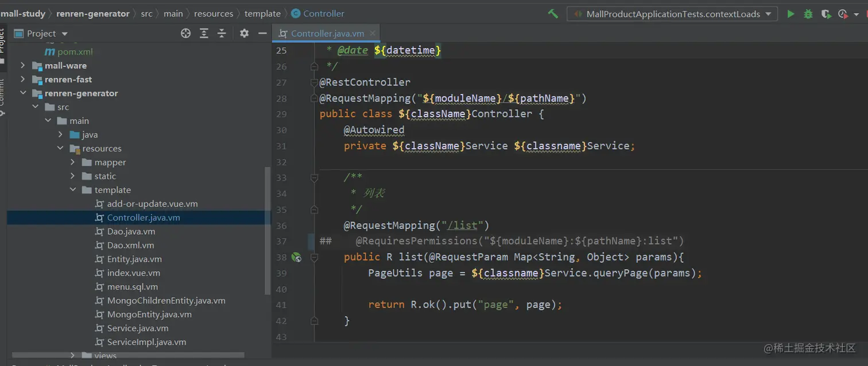Click the gutter request-mapping icon on line 38
The width and height of the screenshot is (868, 366).
296,257
